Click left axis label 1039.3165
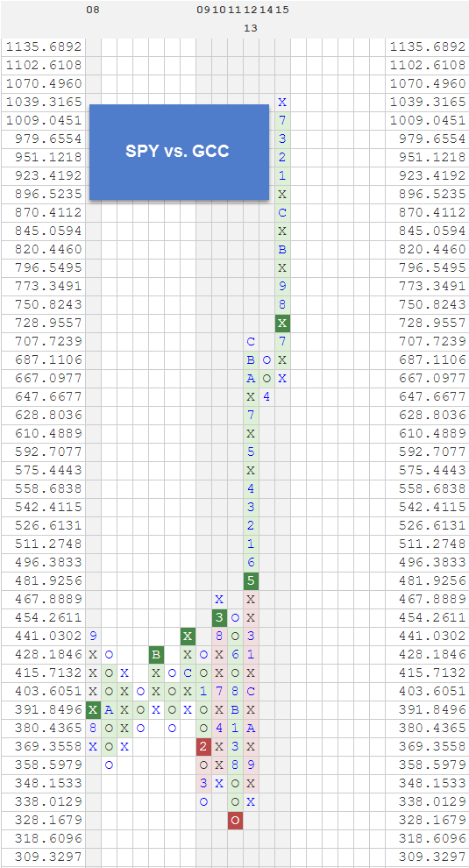 (x=44, y=102)
